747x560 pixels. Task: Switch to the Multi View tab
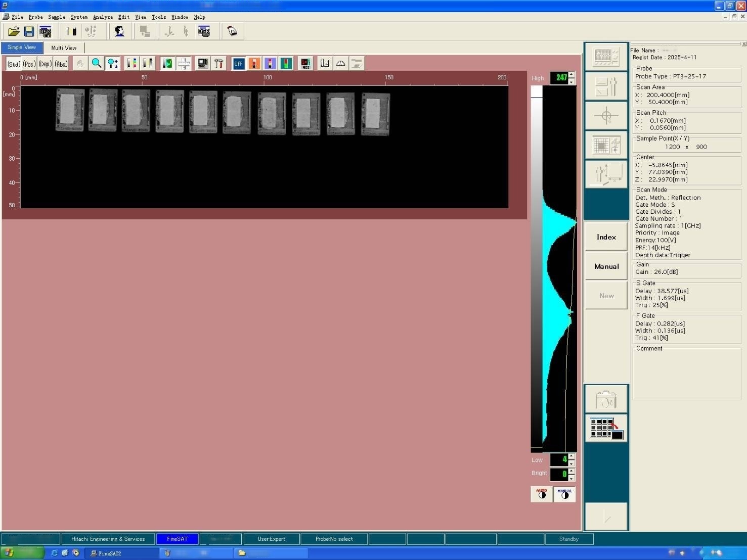click(x=64, y=48)
